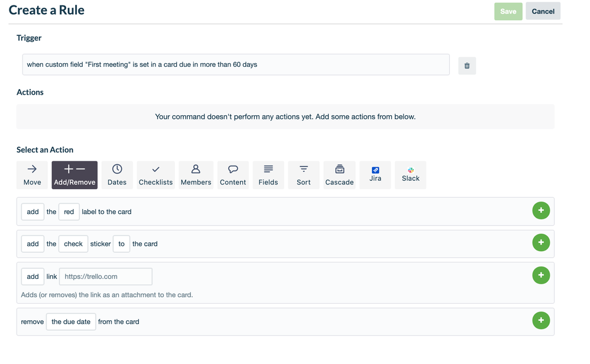Choose the Members action icon
The width and height of the screenshot is (590, 364).
click(x=196, y=174)
